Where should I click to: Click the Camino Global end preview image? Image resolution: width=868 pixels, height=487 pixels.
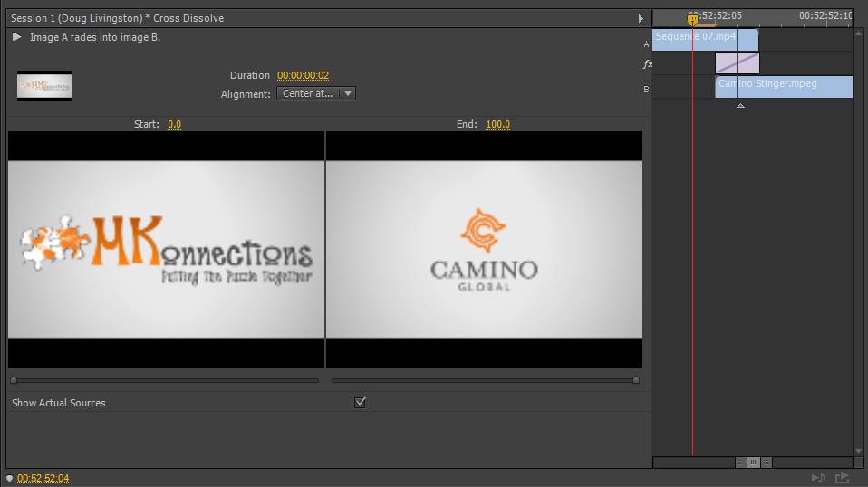pos(485,249)
